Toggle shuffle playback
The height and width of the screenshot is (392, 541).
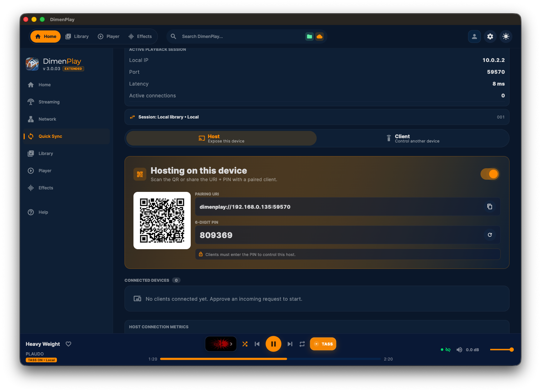245,344
